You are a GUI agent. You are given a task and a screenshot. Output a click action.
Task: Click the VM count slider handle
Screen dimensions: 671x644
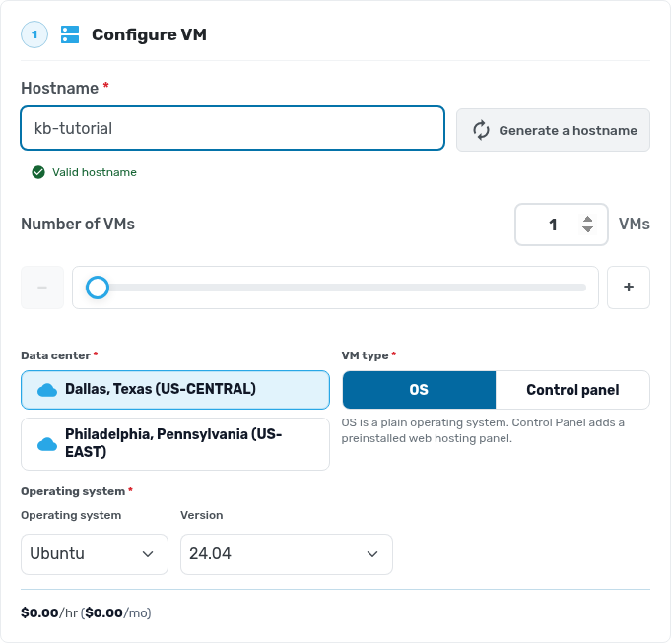tap(98, 288)
